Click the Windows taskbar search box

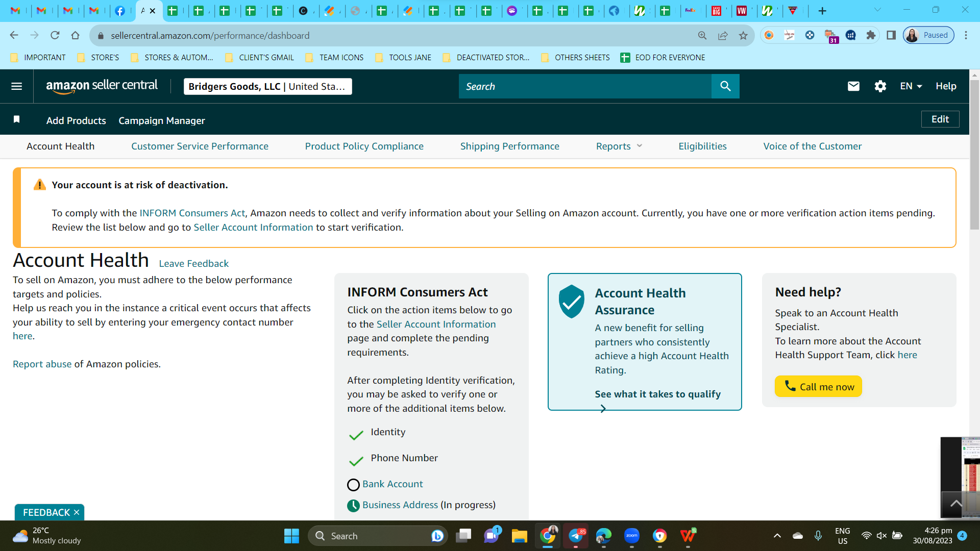[x=378, y=536]
